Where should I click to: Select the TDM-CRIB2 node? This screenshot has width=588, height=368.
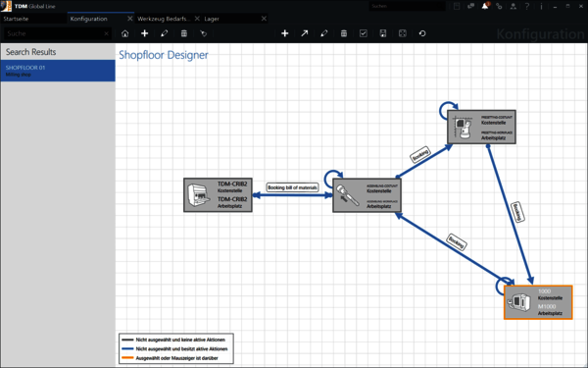click(218, 195)
